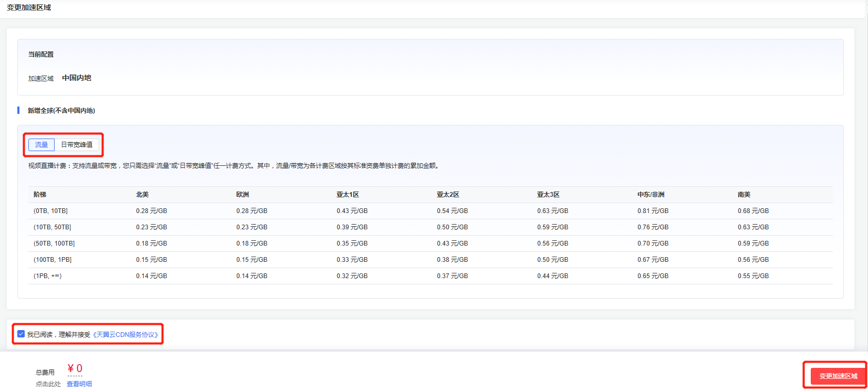Image resolution: width=868 pixels, height=392 pixels.
Task: Click the 0.35 元/GB price cell
Action: [x=352, y=243]
